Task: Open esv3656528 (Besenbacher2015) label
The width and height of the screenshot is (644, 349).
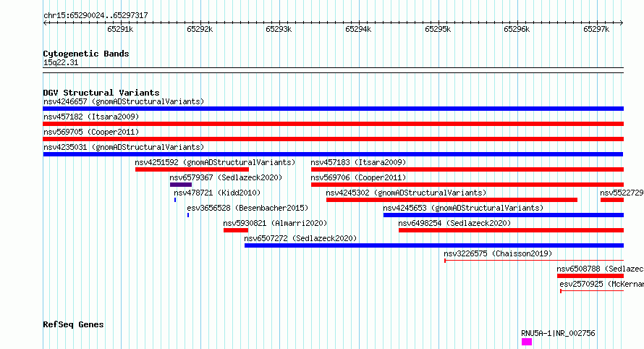Action: click(x=247, y=208)
